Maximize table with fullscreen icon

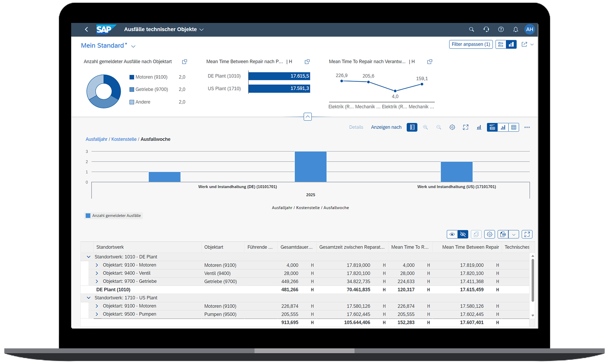527,235
